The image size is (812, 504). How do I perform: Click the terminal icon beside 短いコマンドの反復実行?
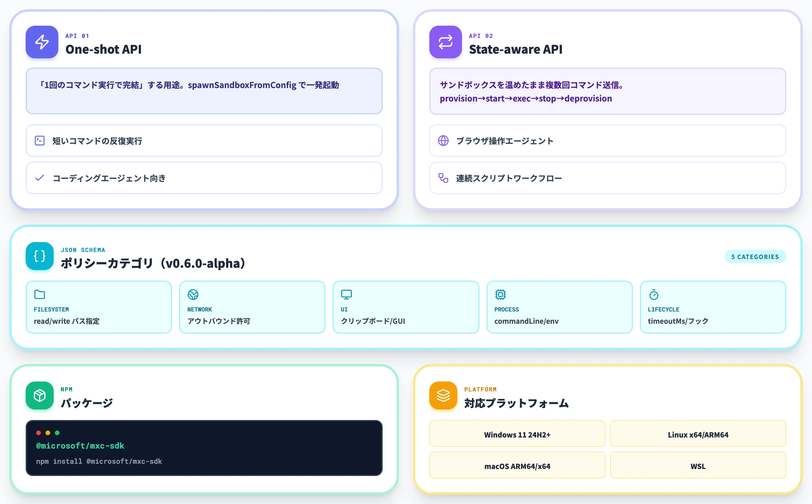(40, 141)
